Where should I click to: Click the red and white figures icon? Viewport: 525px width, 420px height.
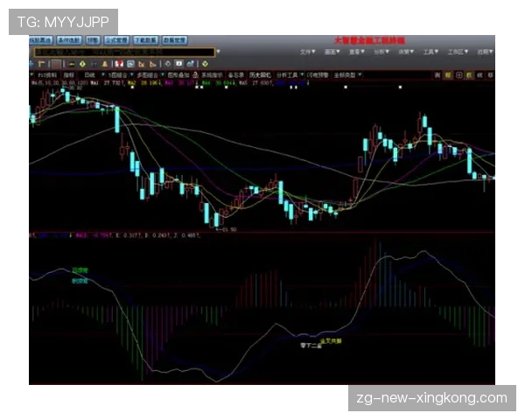coord(119,64)
